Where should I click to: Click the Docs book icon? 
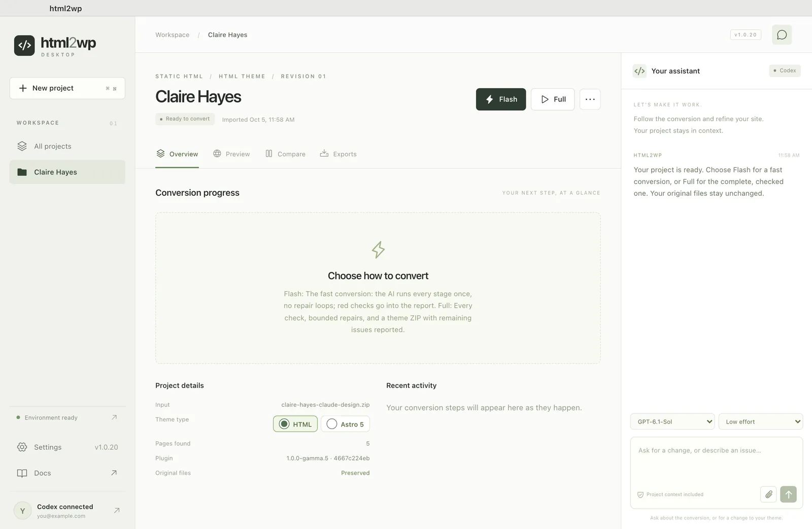[x=22, y=473]
